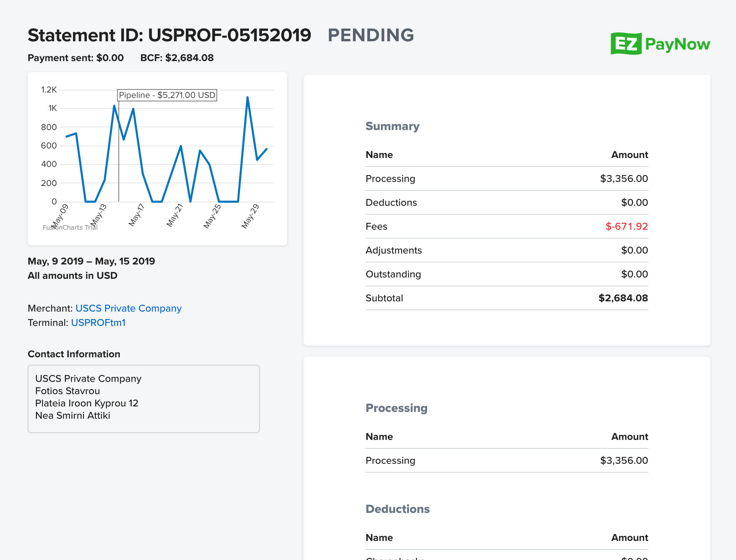The height and width of the screenshot is (560, 736).
Task: Click the Outstanding row label
Action: coord(393,274)
